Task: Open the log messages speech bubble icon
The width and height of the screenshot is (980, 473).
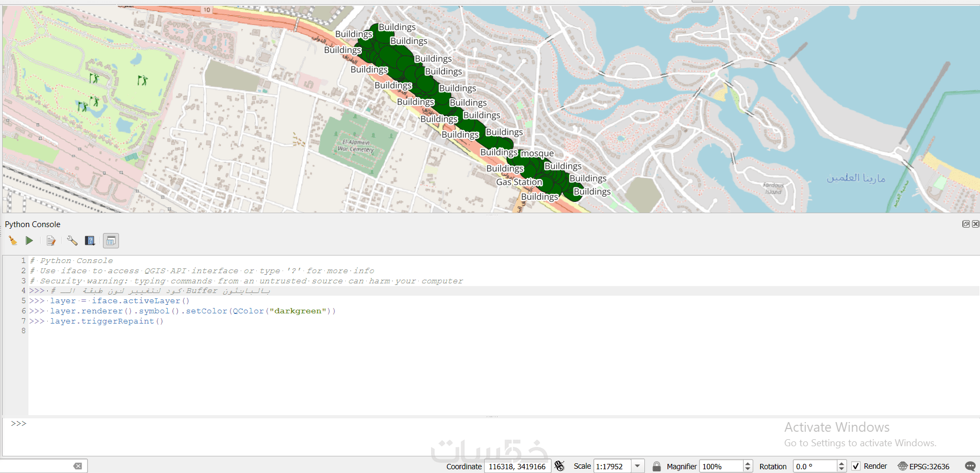Action: coord(970,466)
